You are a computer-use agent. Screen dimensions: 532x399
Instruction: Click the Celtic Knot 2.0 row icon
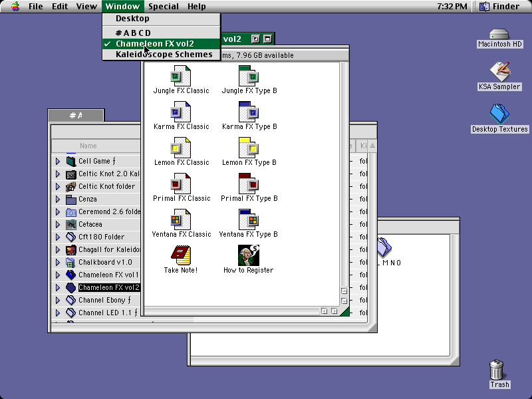point(71,174)
